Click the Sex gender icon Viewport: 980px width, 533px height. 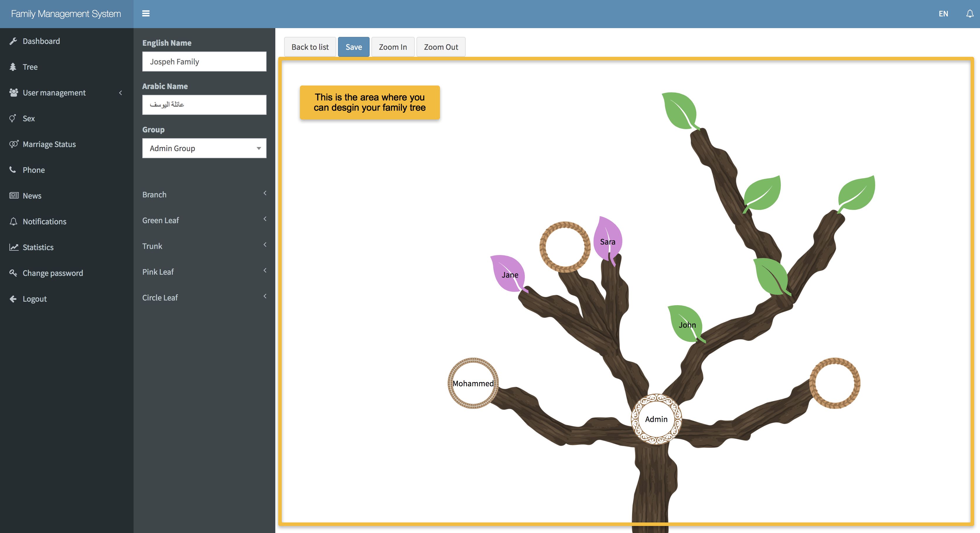(x=13, y=118)
